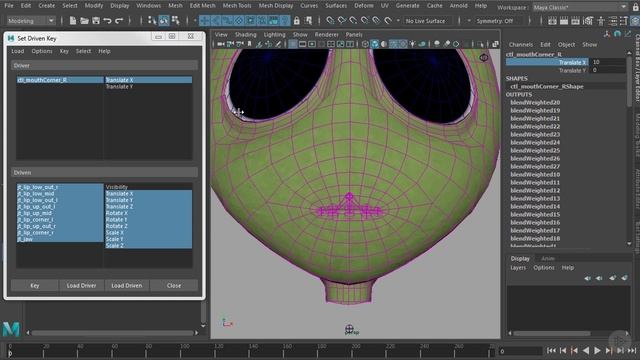Click the Channels menu in Channel Box

click(x=520, y=44)
